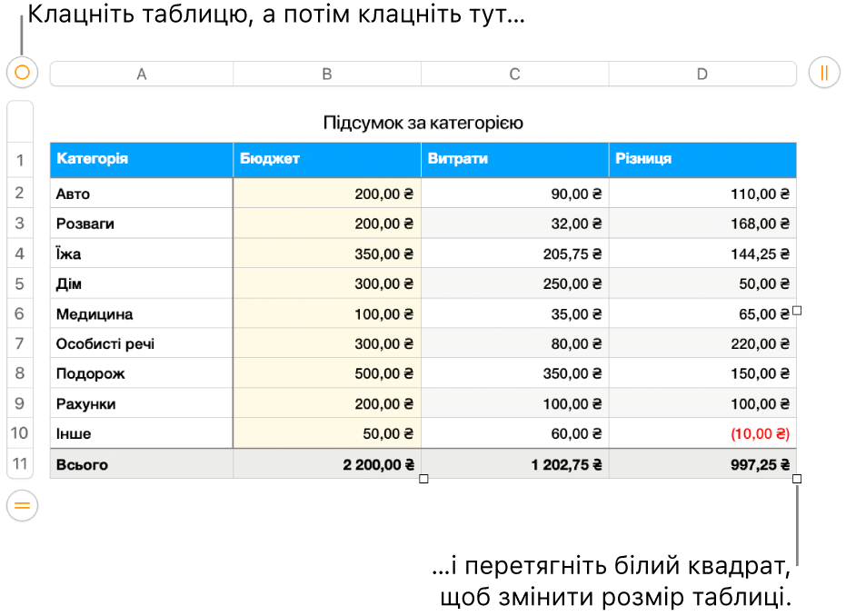Click the 35,00 ₴ expenses cell
The image size is (846, 616).
click(514, 313)
